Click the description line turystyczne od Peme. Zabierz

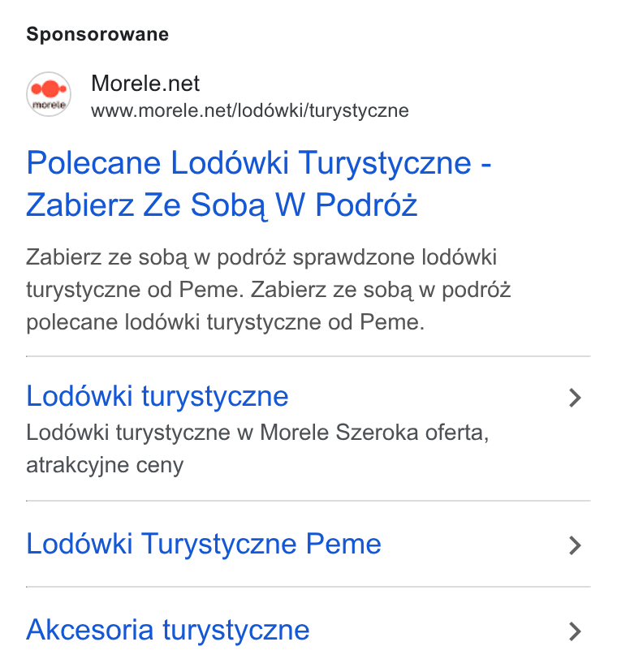269,290
